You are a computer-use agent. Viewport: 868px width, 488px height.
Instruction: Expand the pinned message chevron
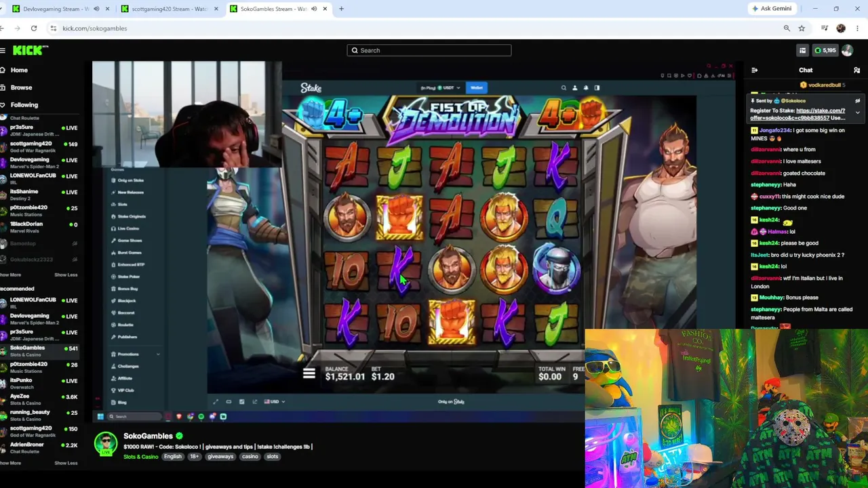coord(857,113)
